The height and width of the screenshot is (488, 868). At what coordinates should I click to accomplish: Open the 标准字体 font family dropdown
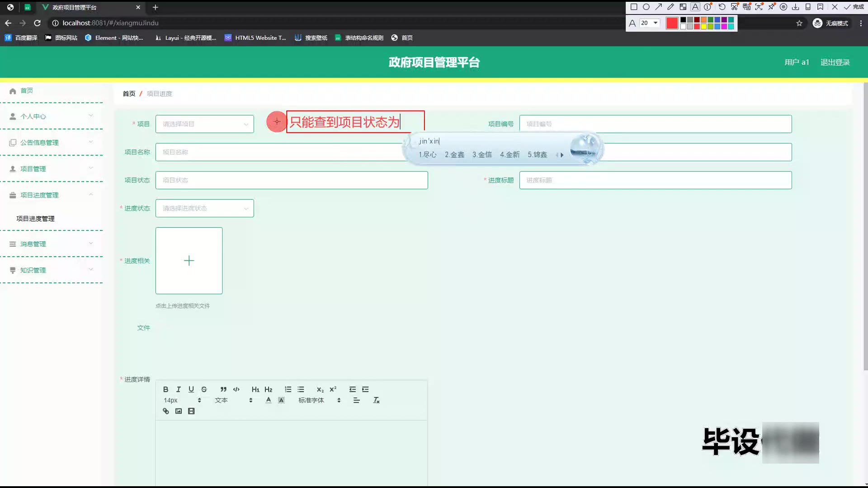click(x=319, y=400)
